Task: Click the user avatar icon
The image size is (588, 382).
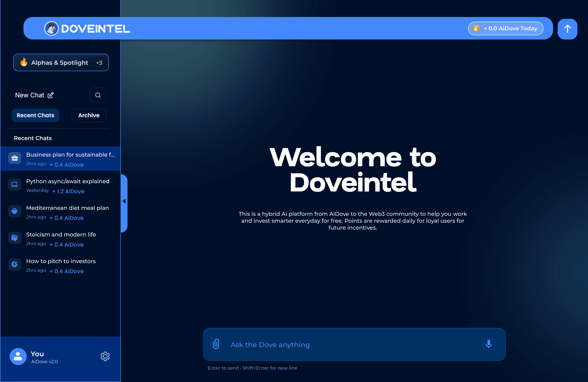Action: coord(18,356)
